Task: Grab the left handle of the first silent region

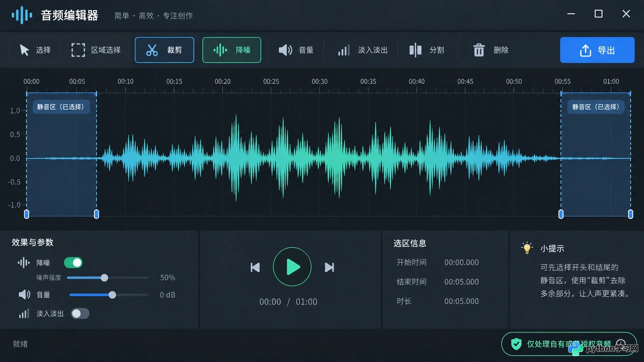Action: (26, 214)
